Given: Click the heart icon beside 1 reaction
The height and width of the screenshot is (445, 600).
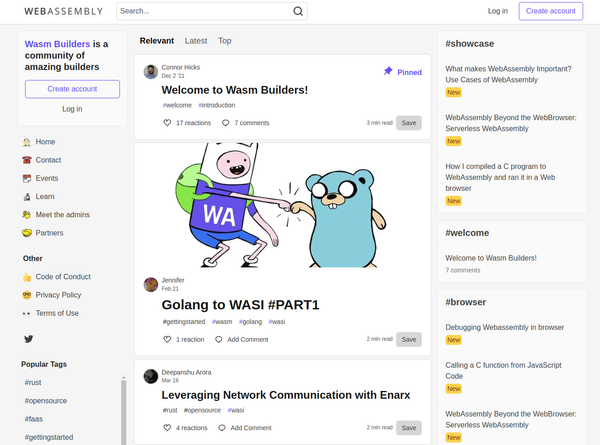Looking at the screenshot, I should (167, 339).
